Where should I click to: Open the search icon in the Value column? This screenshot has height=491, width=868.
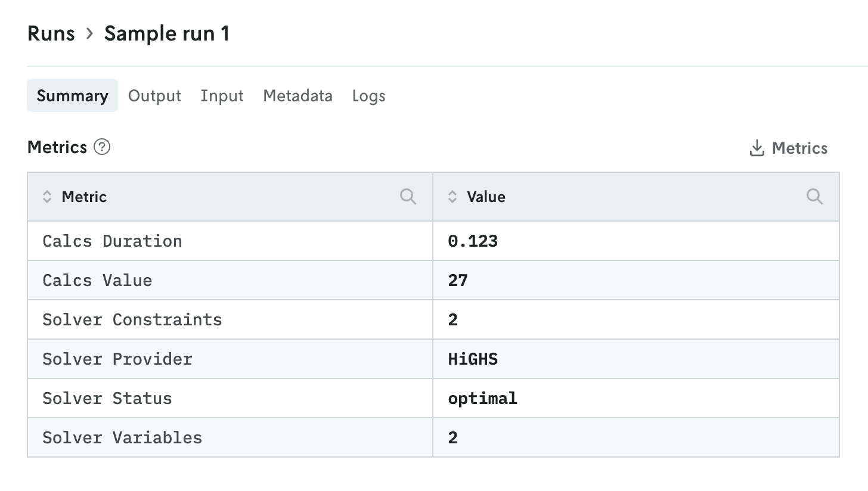coord(814,197)
